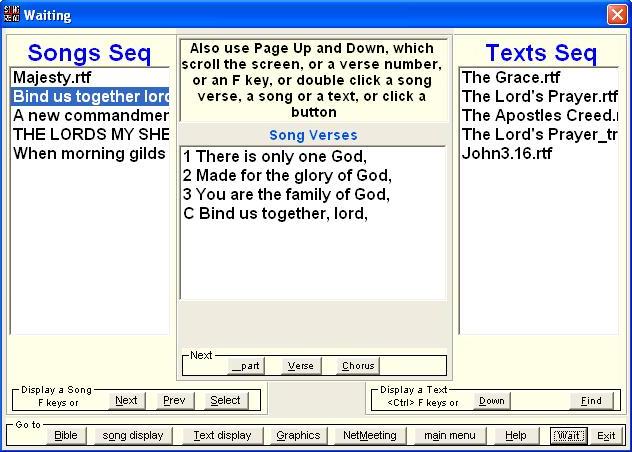Return to main menu
This screenshot has height=452, width=632.
[450, 435]
